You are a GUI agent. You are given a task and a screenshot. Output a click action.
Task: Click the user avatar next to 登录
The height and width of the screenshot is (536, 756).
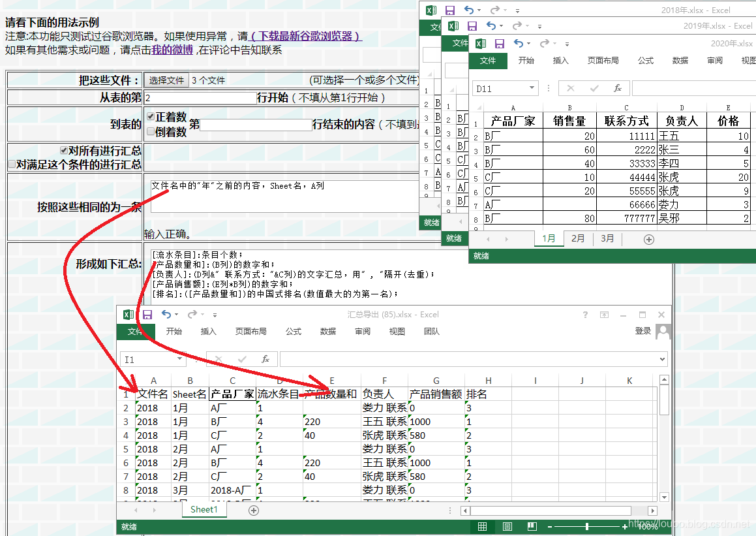pyautogui.click(x=663, y=332)
